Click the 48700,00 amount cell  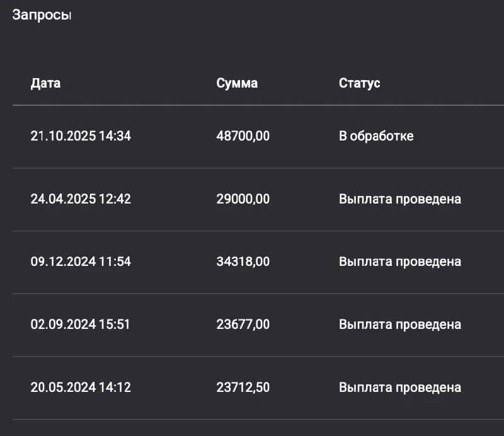pos(243,136)
